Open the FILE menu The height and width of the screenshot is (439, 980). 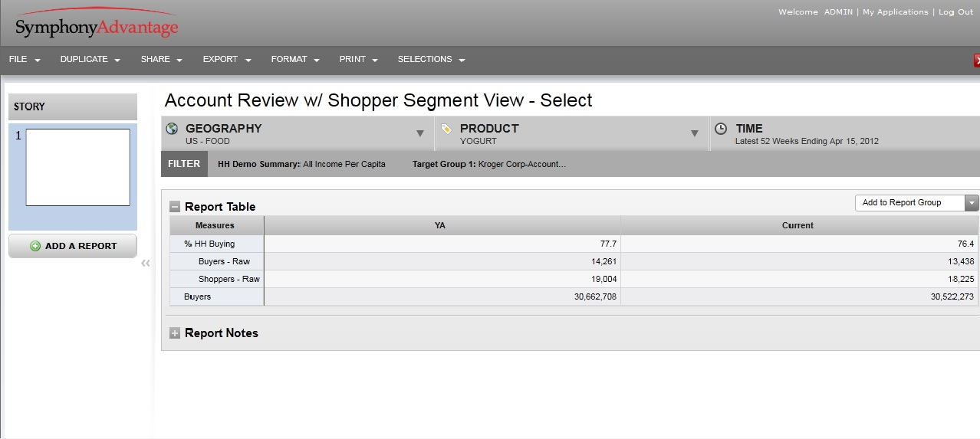coord(24,60)
